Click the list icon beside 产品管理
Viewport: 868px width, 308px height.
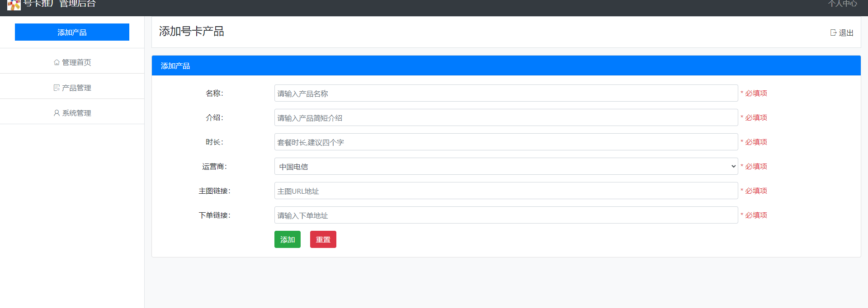click(x=57, y=88)
